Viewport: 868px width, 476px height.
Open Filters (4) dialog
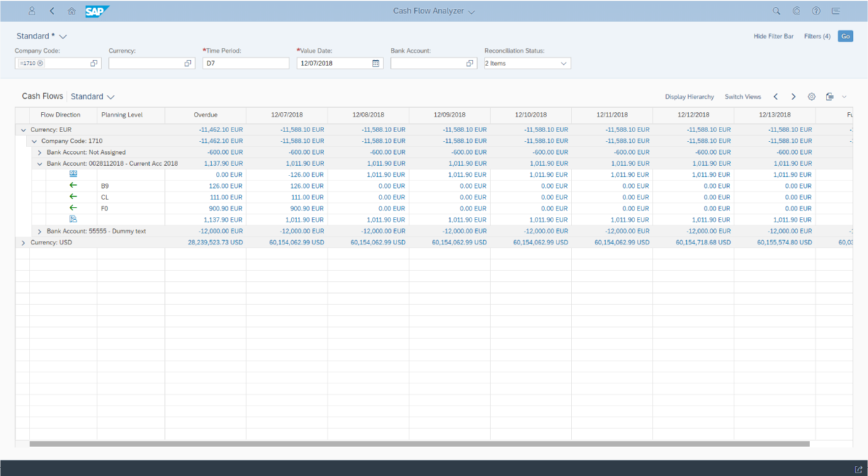coord(817,36)
